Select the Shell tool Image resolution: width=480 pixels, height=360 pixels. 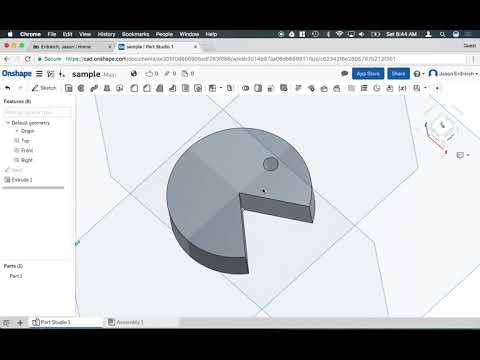coord(185,88)
